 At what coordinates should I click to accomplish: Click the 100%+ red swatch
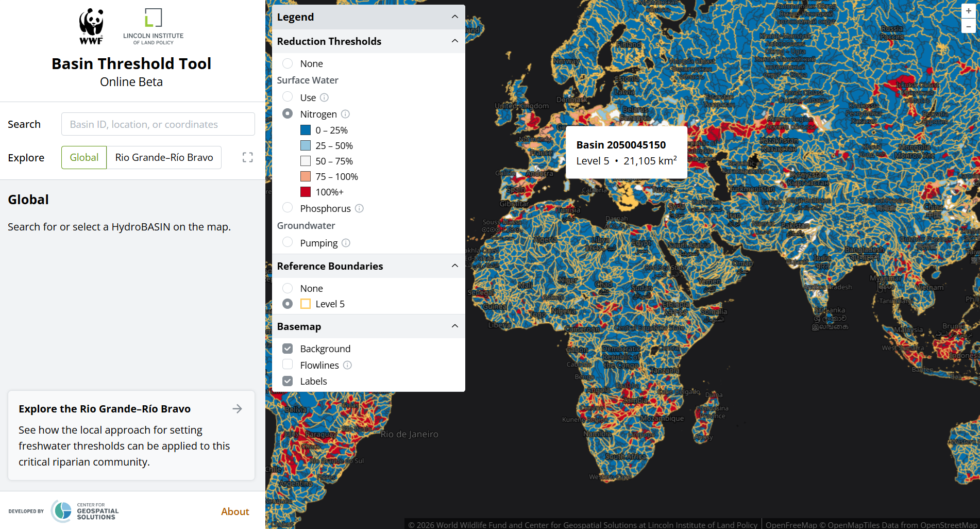click(x=306, y=192)
